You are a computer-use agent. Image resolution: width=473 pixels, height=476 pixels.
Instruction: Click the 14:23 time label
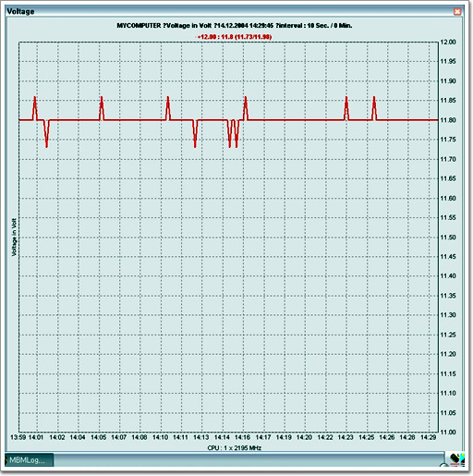[x=346, y=437]
